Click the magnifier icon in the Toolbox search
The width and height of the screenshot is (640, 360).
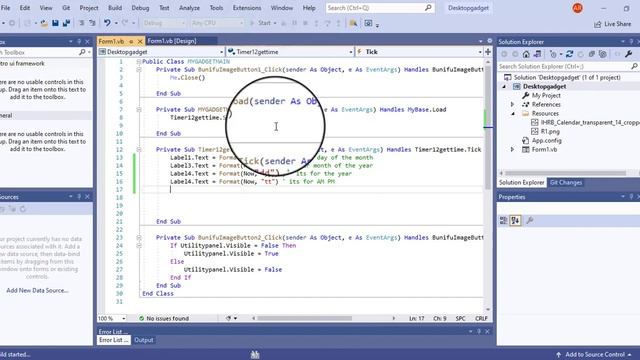click(82, 52)
